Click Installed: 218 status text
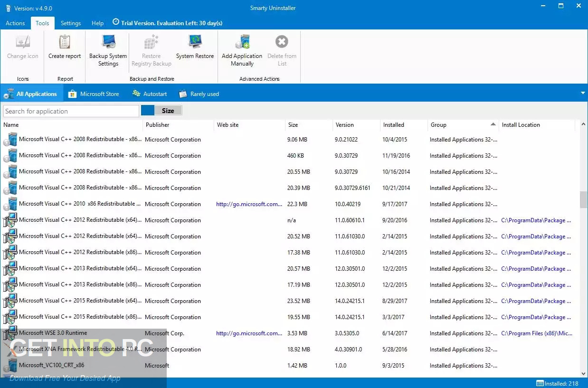This screenshot has width=588, height=388. pos(562,383)
